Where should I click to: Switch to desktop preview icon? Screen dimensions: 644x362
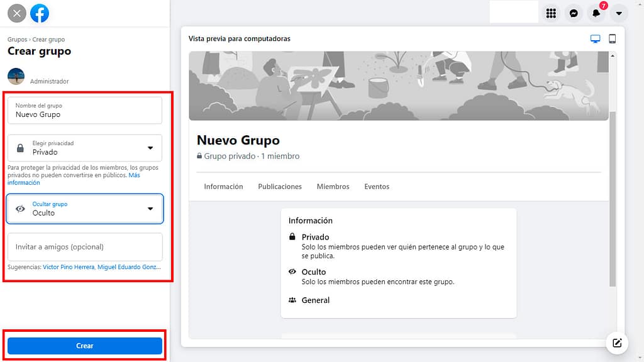pos(595,39)
